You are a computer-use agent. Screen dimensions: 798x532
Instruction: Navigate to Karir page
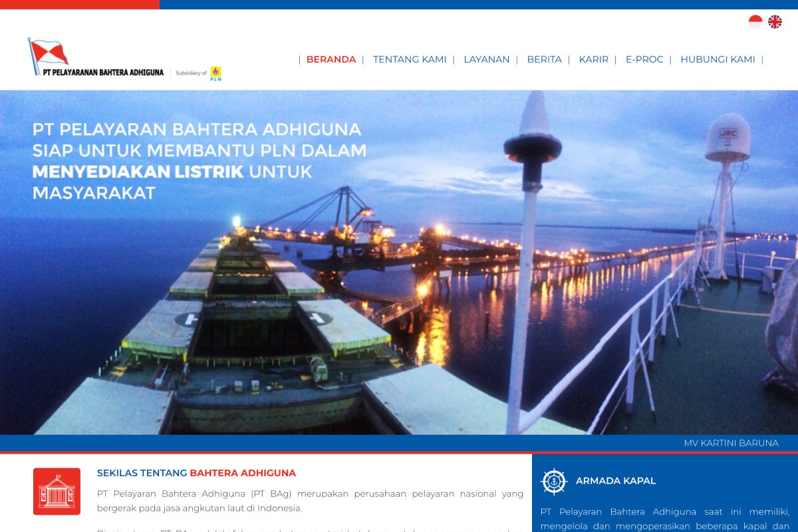(593, 59)
